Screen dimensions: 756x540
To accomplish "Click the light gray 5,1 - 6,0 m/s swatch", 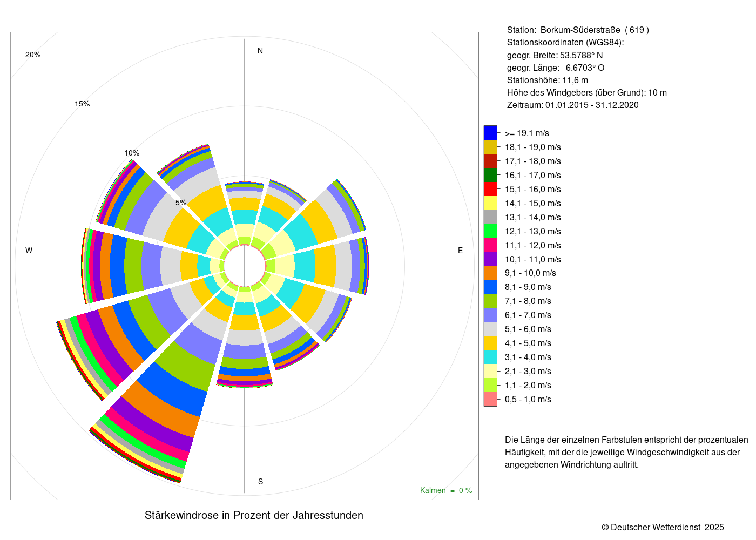I will (x=490, y=329).
